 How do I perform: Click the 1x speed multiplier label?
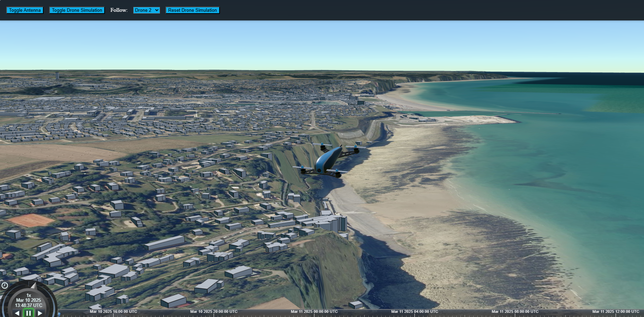coord(29,296)
